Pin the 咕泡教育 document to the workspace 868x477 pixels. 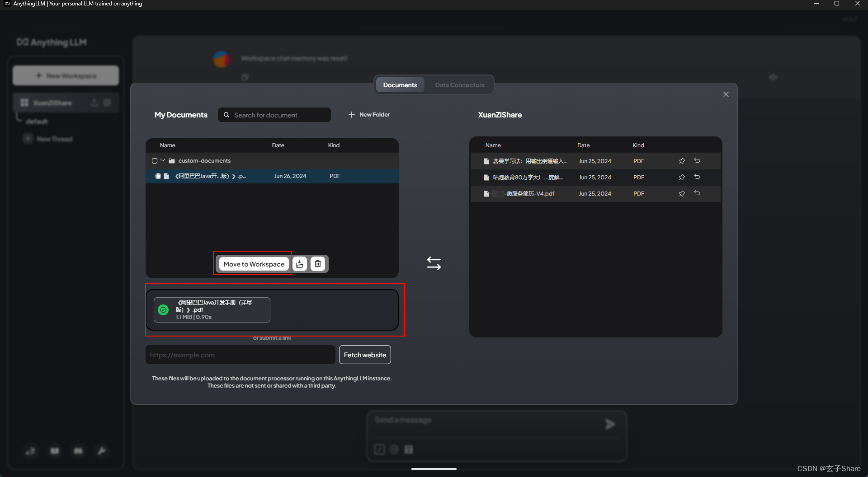coord(682,178)
